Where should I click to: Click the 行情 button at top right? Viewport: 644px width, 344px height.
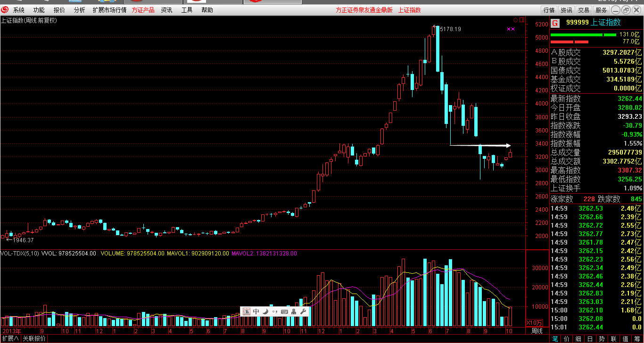549,10
